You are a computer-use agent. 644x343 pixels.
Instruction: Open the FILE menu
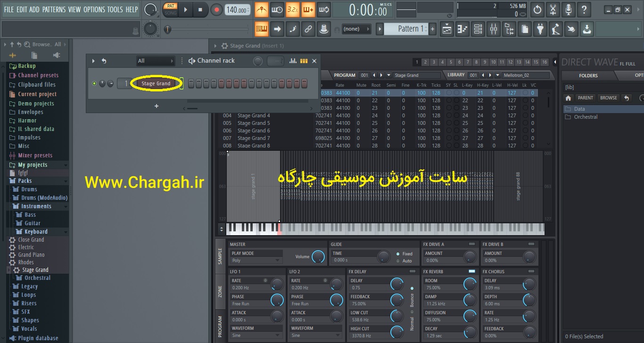tap(9, 9)
